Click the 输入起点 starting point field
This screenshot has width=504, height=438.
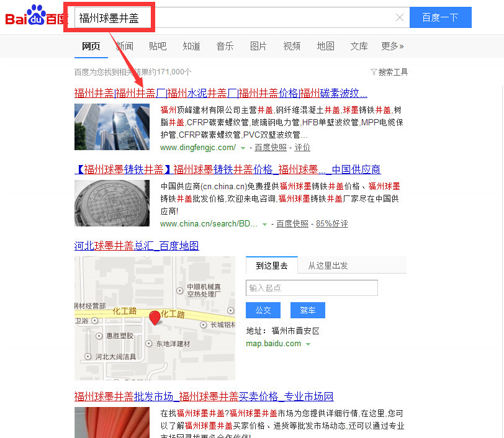(x=312, y=288)
